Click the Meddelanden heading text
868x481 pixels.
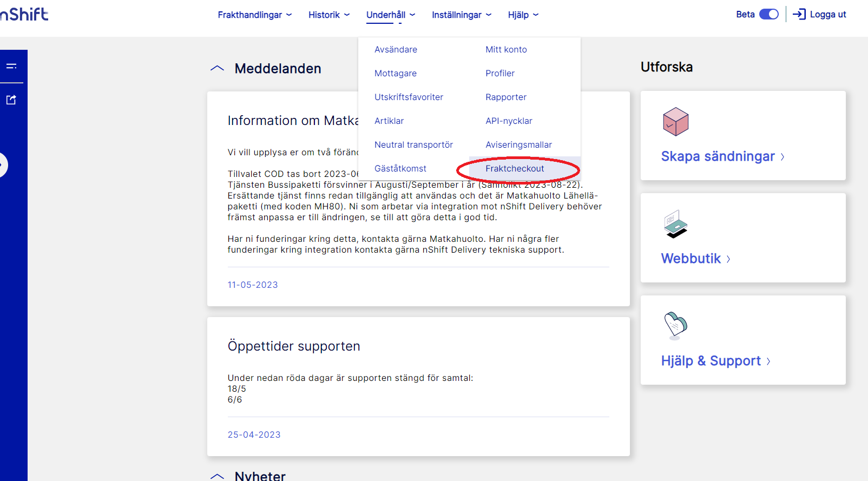(x=278, y=69)
